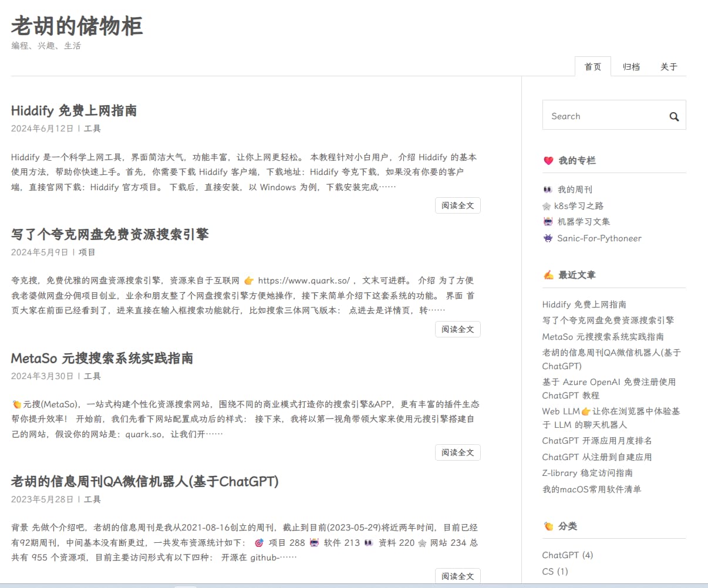Click 阅读全文 under the Hiddify article
708x588 pixels.
[x=458, y=205]
